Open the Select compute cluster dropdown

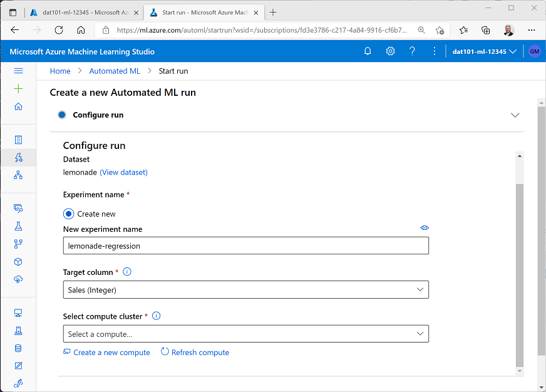[420, 333]
